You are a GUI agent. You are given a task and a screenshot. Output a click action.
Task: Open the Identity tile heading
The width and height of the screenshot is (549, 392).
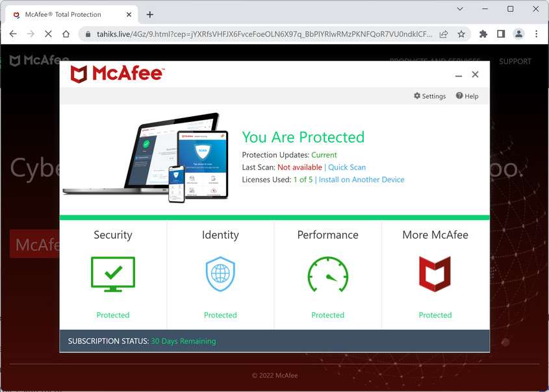(x=220, y=235)
